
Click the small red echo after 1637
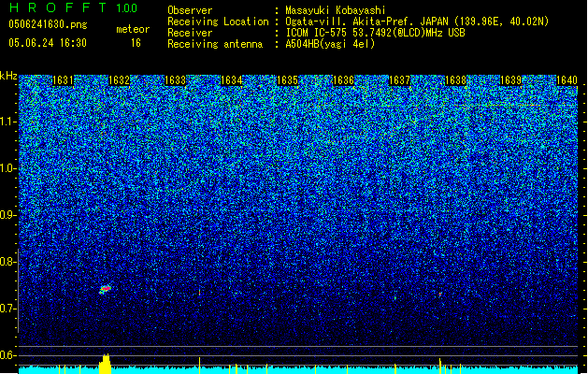[x=440, y=295]
